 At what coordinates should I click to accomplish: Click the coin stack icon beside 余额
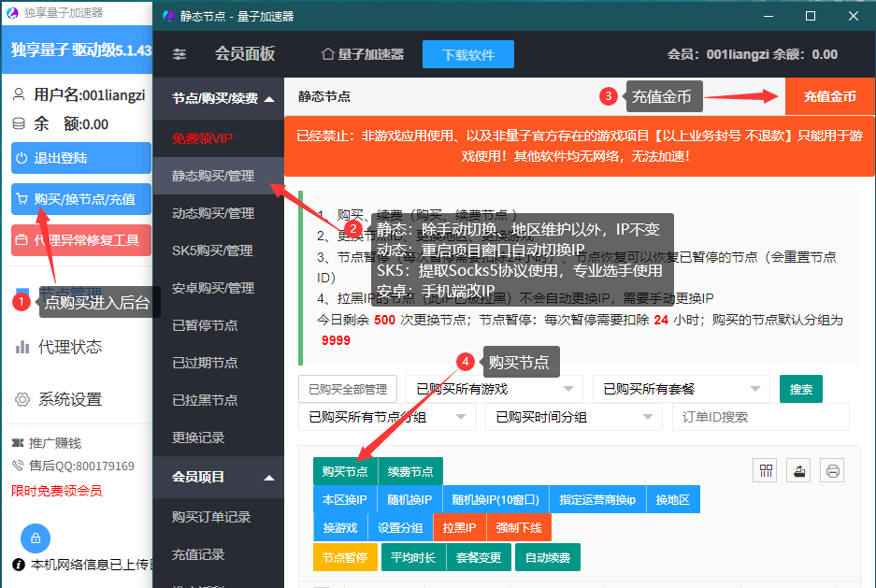pyautogui.click(x=19, y=123)
